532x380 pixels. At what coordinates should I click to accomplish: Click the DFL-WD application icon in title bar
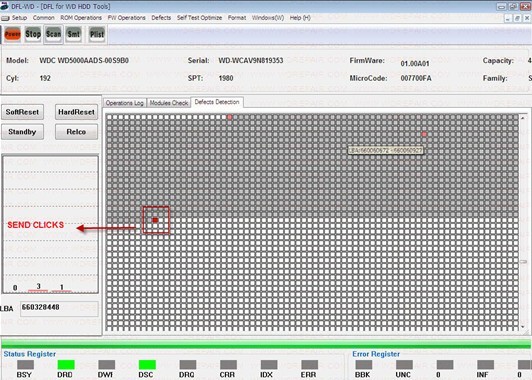pyautogui.click(x=4, y=6)
